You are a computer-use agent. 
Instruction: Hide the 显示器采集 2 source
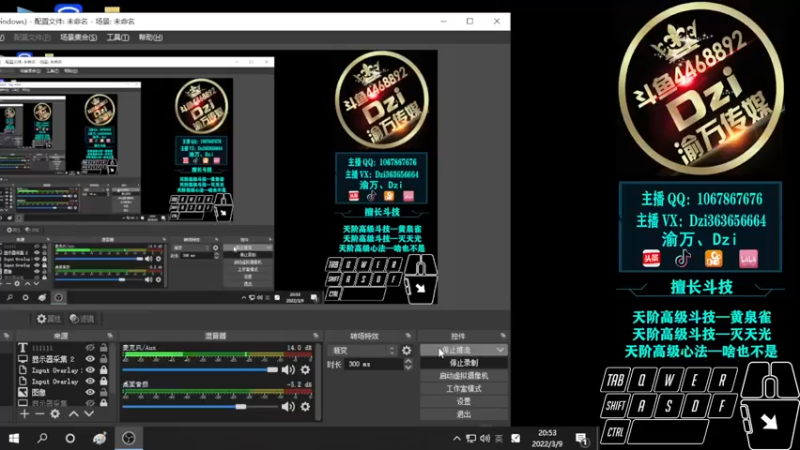coord(90,359)
